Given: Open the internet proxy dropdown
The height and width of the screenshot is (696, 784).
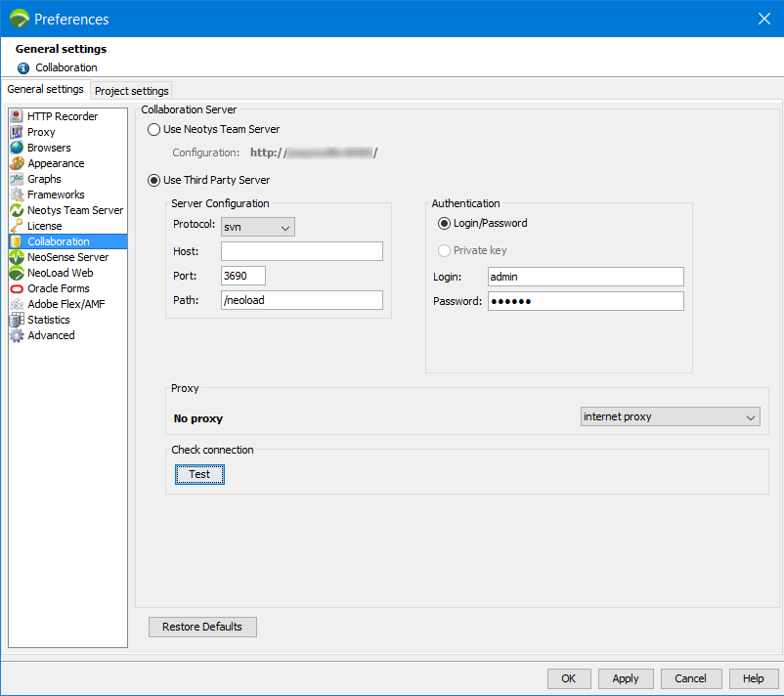Looking at the screenshot, I should tap(670, 416).
